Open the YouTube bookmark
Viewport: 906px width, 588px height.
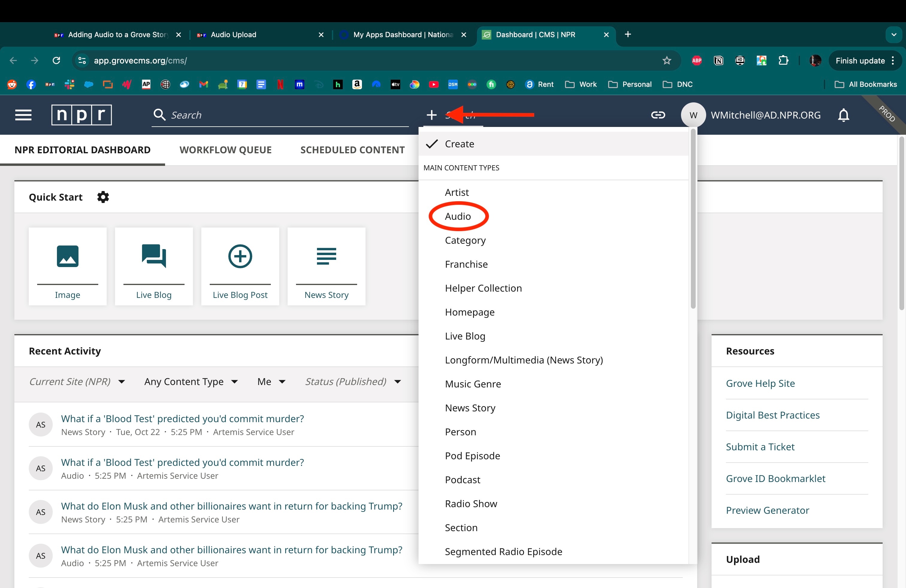click(434, 84)
